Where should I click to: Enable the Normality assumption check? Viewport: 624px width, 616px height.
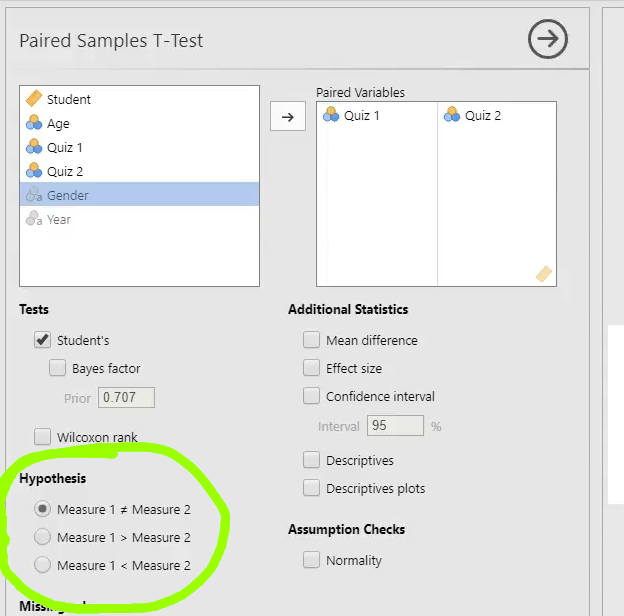(x=311, y=559)
